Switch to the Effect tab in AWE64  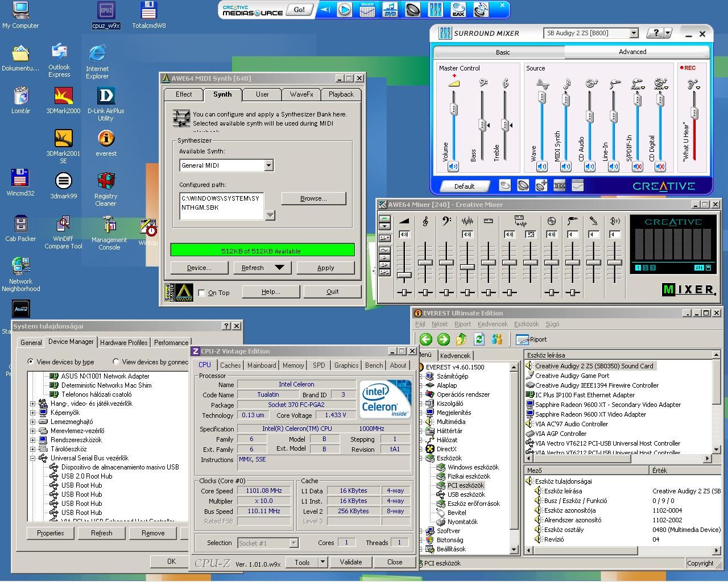[184, 94]
